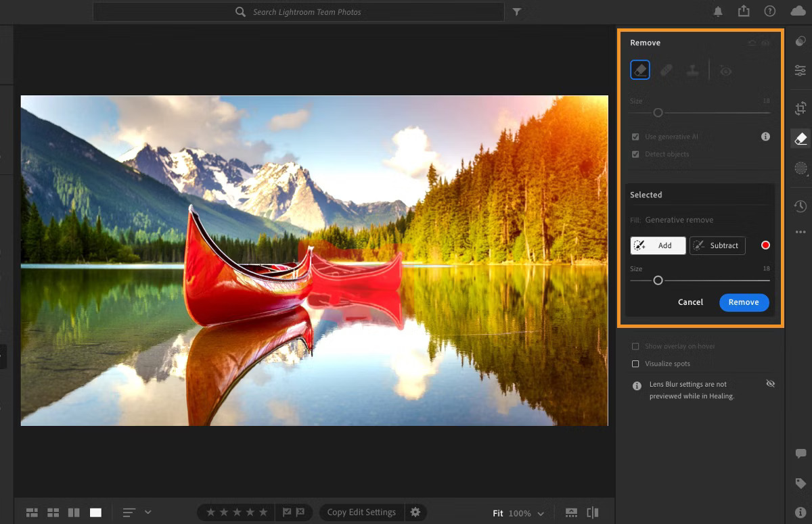
Task: Toggle the Use generative AI checkbox
Action: (635, 137)
